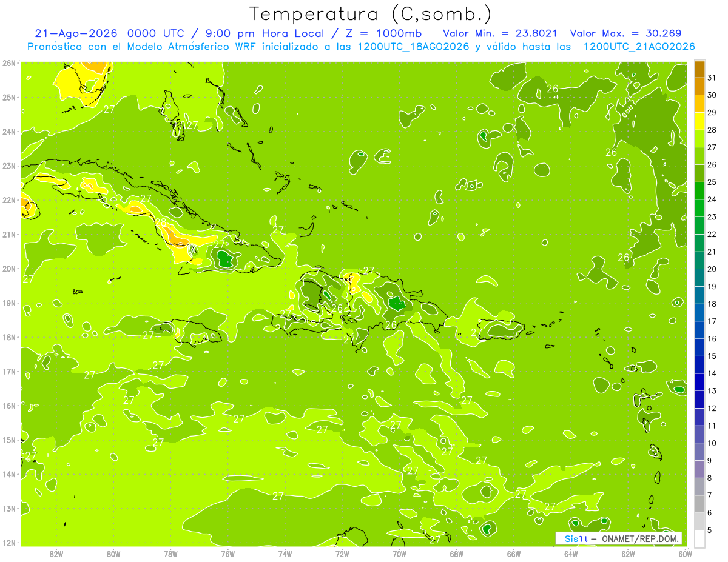The image size is (728, 562).
Task: Click the yellow legend swatch between 28 and 29
Action: (700, 121)
